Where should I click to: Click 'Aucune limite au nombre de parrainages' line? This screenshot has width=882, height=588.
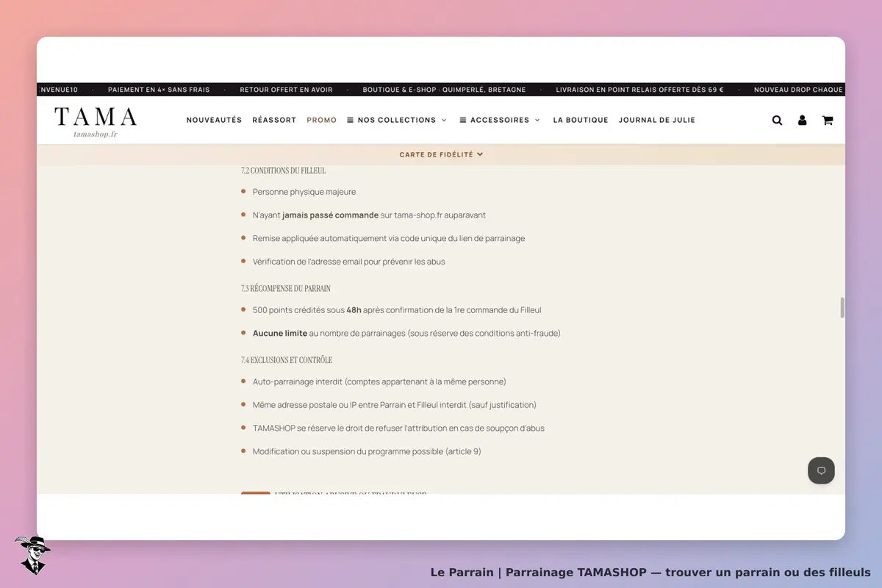pos(406,333)
